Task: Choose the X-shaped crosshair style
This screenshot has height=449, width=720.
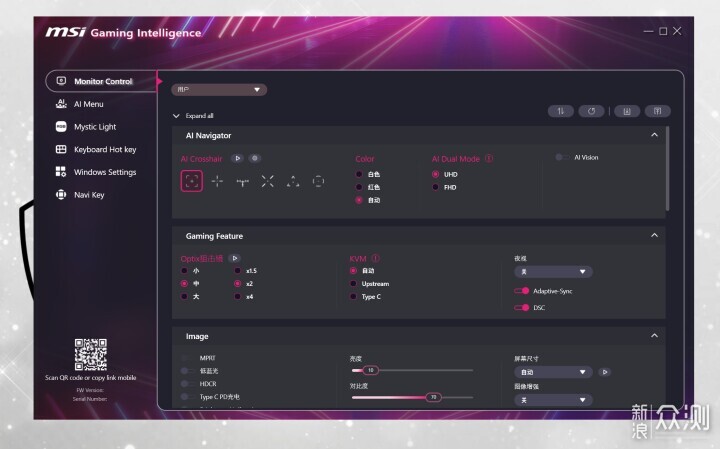Action: tap(268, 181)
